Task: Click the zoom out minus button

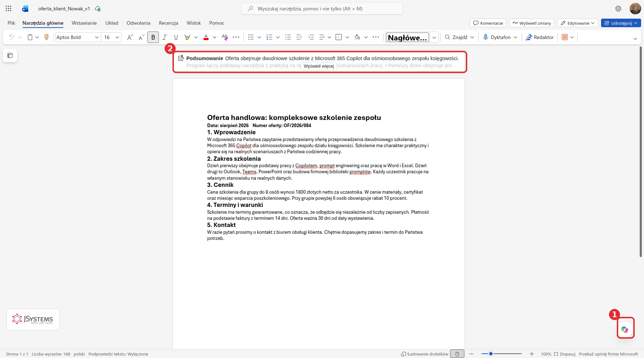Action: (472, 354)
